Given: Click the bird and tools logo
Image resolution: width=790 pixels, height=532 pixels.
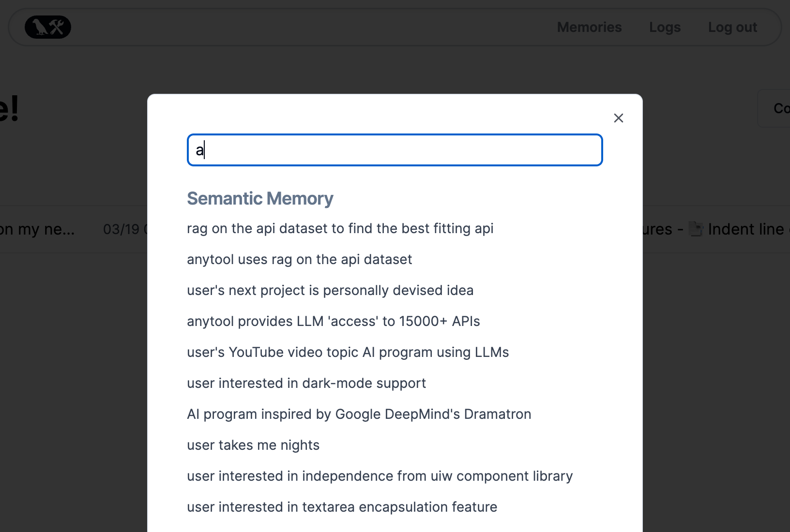Looking at the screenshot, I should [x=48, y=27].
